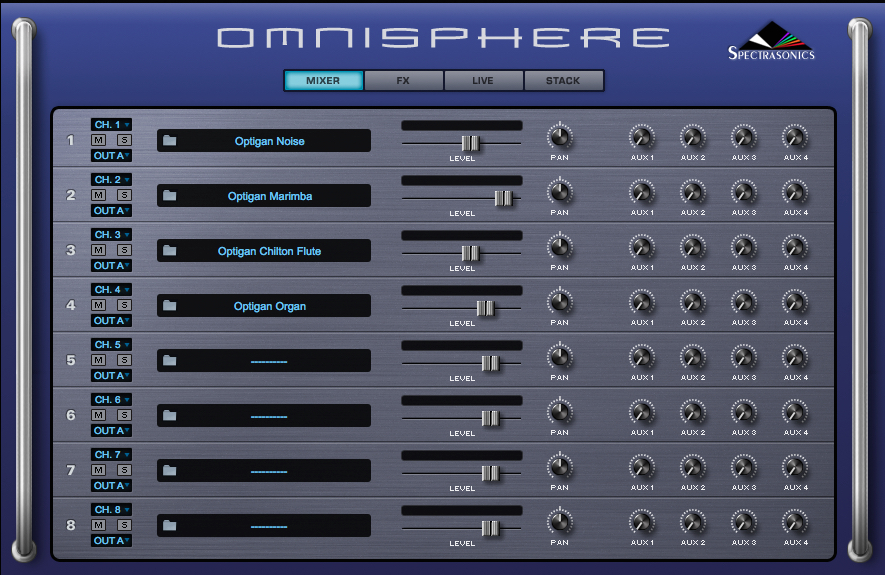Viewport: 885px width, 575px height.
Task: Click the Level fader handle on part 1
Action: tap(470, 143)
